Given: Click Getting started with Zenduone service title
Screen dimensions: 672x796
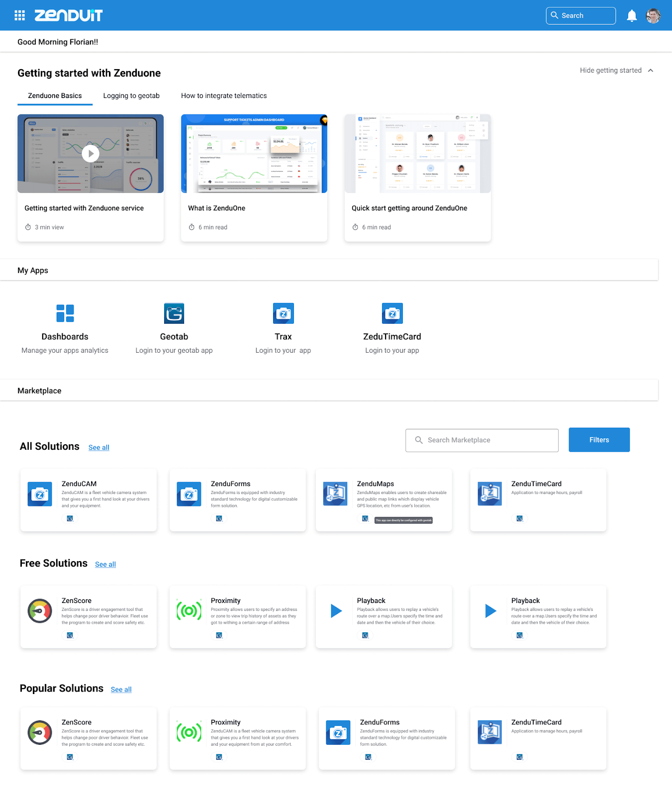Looking at the screenshot, I should (x=84, y=208).
